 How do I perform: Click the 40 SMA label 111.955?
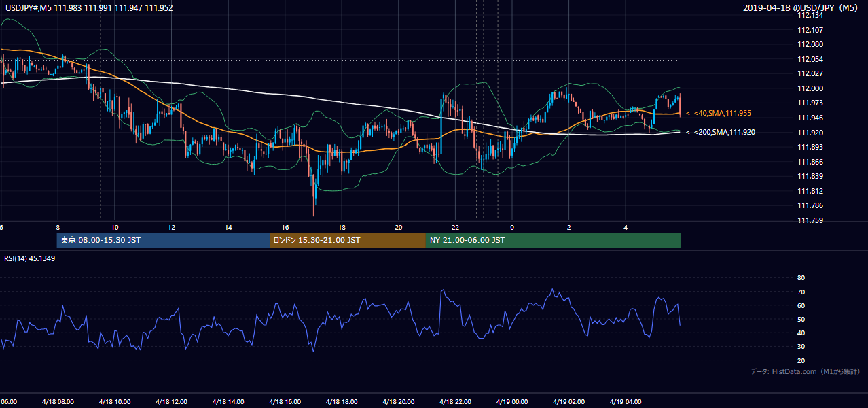719,113
